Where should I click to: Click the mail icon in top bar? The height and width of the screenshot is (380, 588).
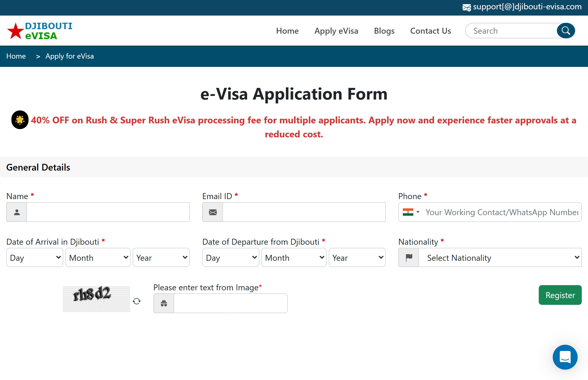[466, 8]
